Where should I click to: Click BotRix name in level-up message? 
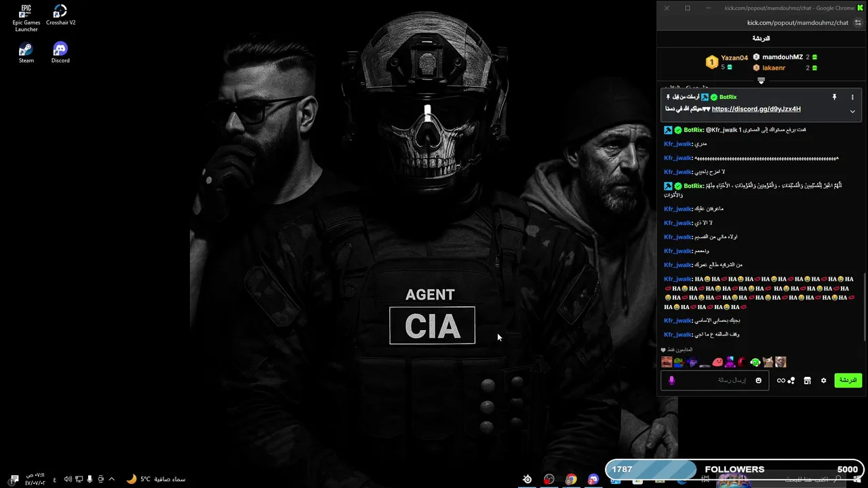(x=693, y=129)
